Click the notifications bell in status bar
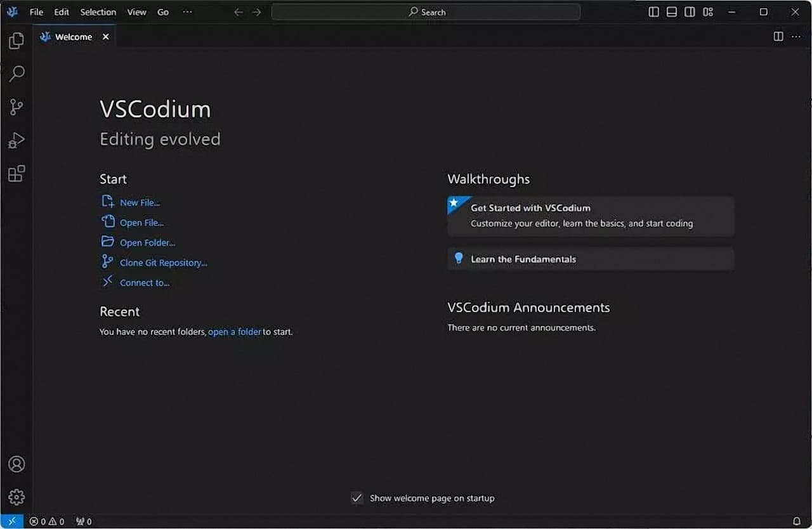Image resolution: width=812 pixels, height=529 pixels. coord(797,521)
